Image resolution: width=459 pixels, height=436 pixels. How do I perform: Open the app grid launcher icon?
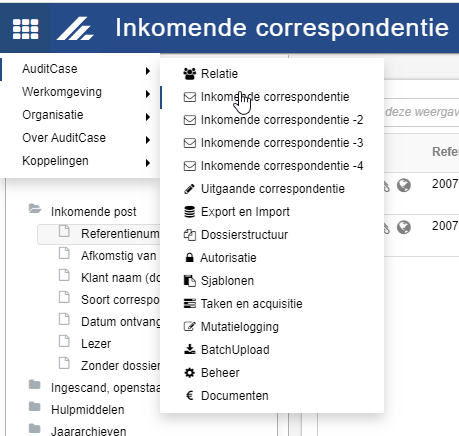tap(25, 29)
